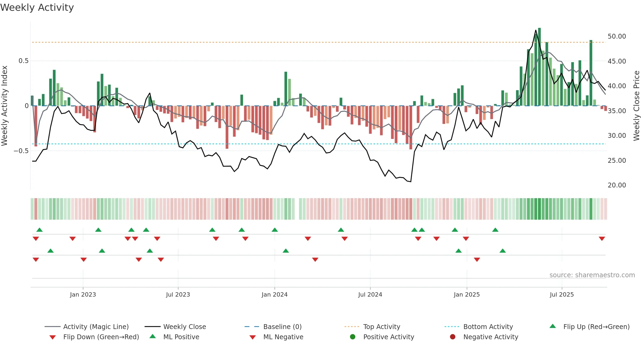Click the 'Weekly Activity' chart title
Image resolution: width=644 pixels, height=362 pixels.
pos(37,8)
